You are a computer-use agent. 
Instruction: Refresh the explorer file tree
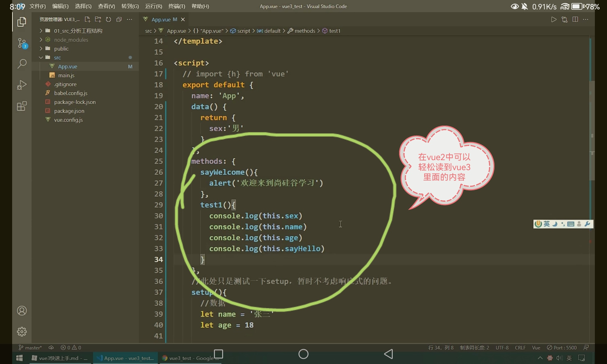[x=108, y=19]
